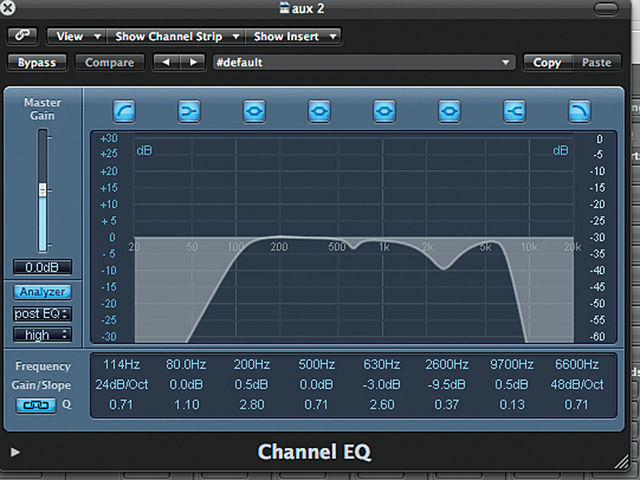
Task: Toggle the 200Hz parametric band button
Action: coord(254,111)
